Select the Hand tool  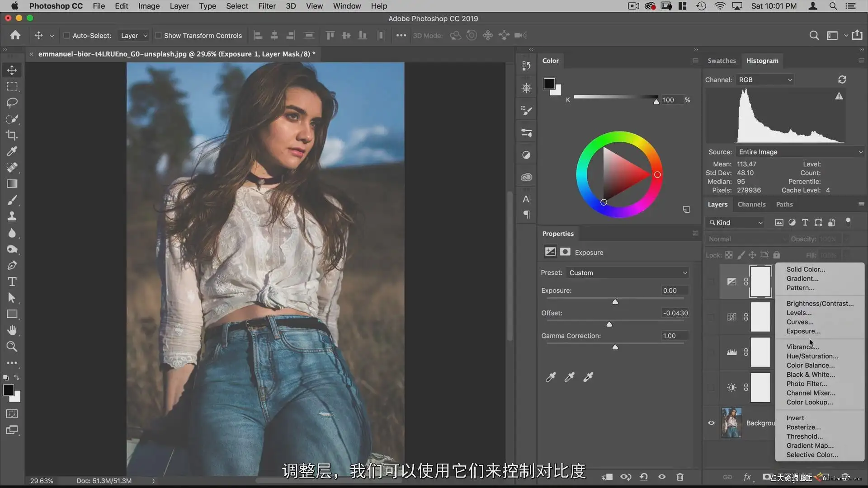(12, 330)
